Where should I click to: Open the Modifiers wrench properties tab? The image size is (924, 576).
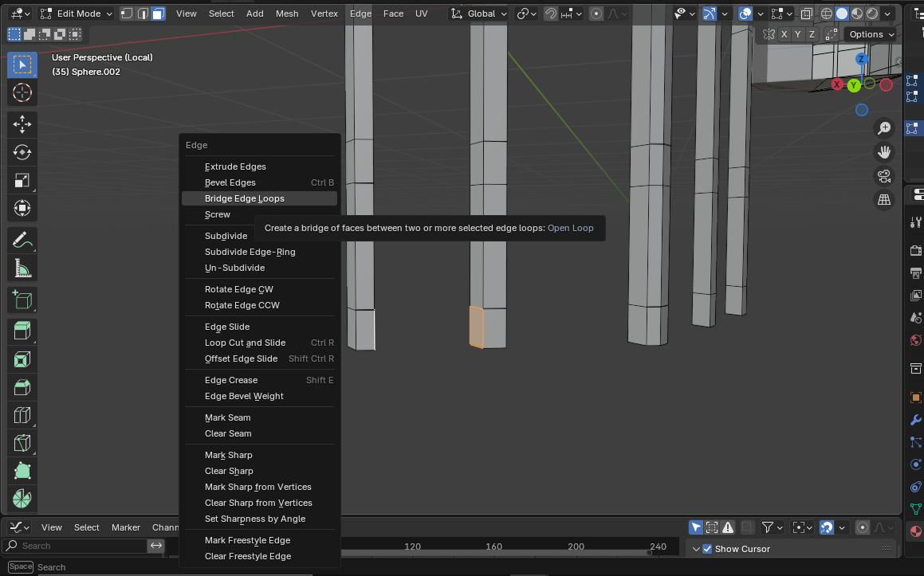pyautogui.click(x=915, y=420)
